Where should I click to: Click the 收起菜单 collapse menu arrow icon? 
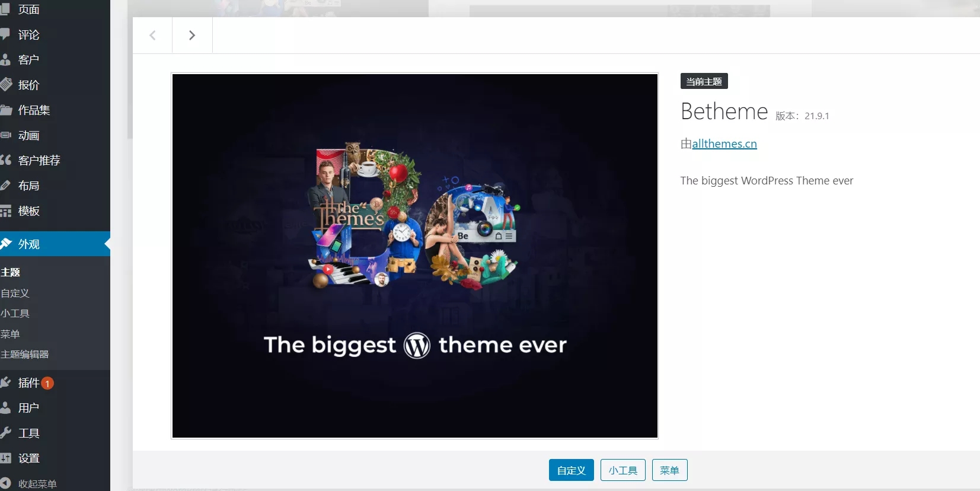pyautogui.click(x=5, y=483)
